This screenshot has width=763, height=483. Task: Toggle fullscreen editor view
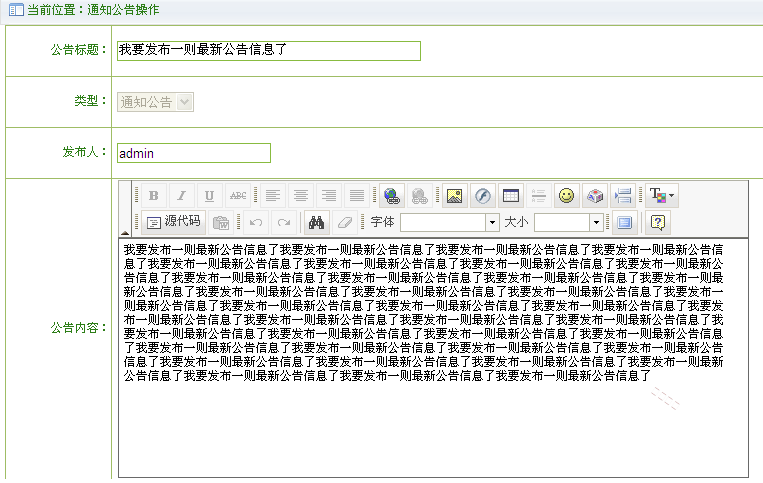624,222
